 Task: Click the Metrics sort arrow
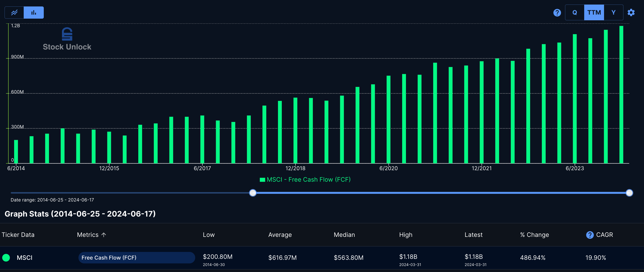pyautogui.click(x=104, y=235)
